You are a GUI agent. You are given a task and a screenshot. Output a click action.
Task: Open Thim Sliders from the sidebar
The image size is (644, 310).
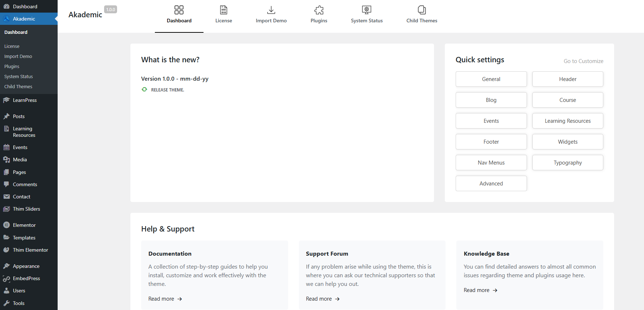(26, 209)
